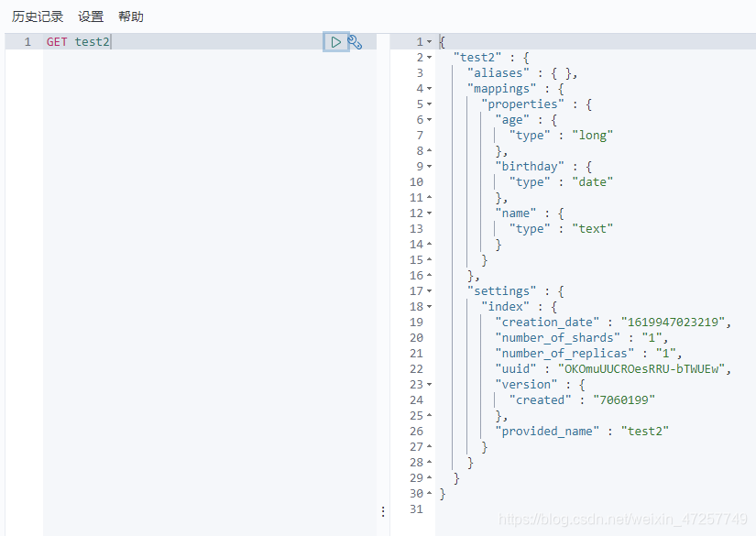Click the "text" type value
The height and width of the screenshot is (536, 756).
592,229
